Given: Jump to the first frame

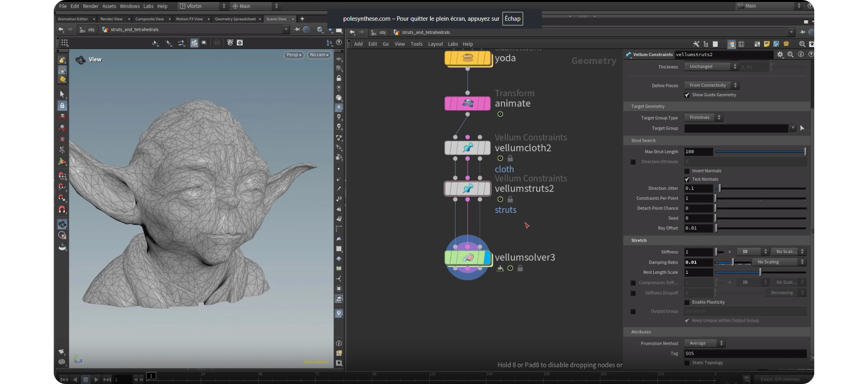Looking at the screenshot, I should tap(64, 379).
